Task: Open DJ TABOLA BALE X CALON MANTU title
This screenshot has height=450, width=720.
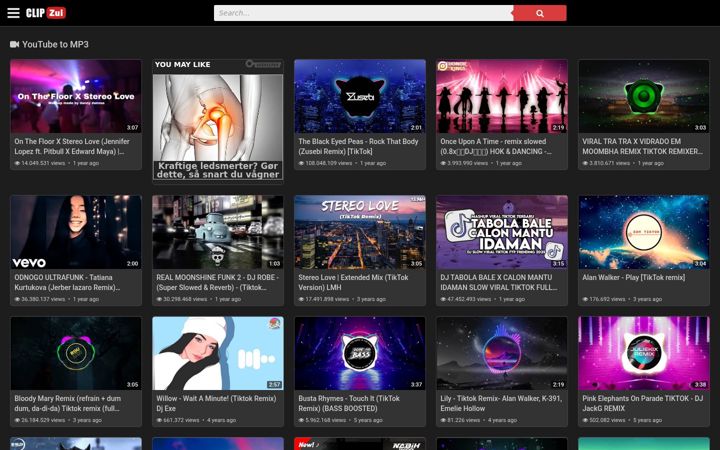Action: point(499,282)
